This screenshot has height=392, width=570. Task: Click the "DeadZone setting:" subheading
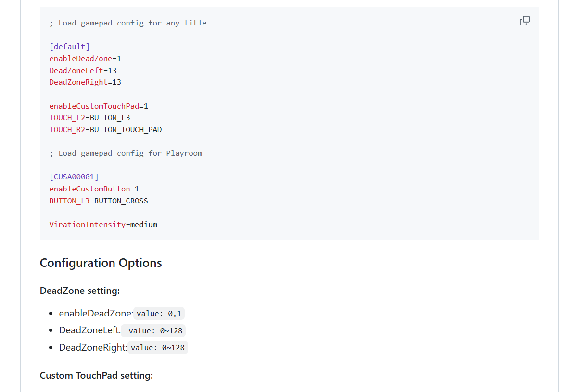[x=79, y=291]
